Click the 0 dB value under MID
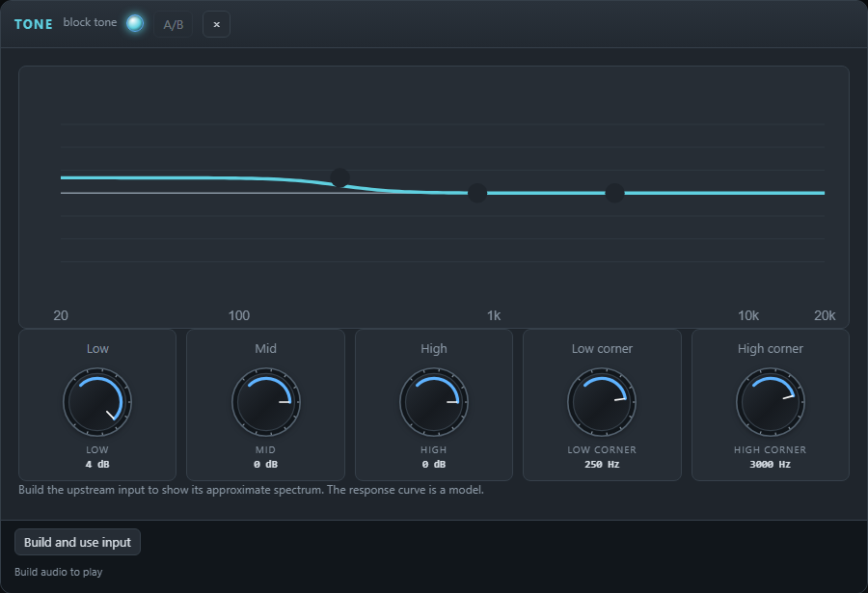The image size is (868, 593). (266, 465)
